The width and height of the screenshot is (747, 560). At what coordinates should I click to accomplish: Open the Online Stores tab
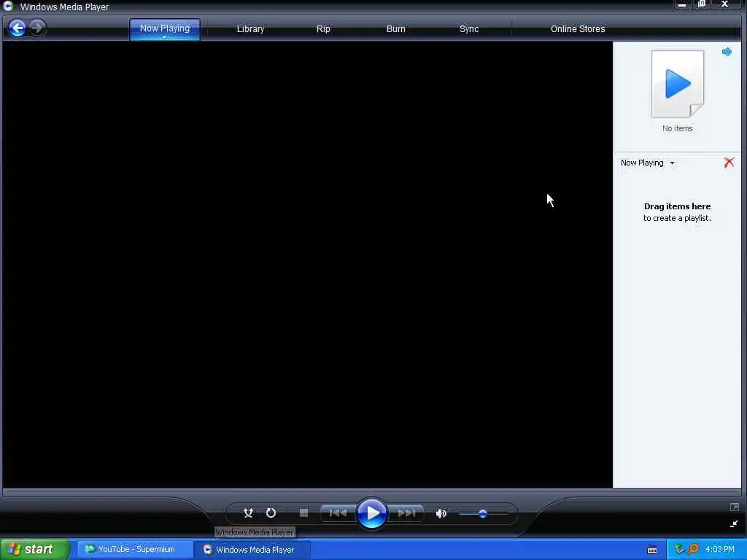click(x=578, y=29)
